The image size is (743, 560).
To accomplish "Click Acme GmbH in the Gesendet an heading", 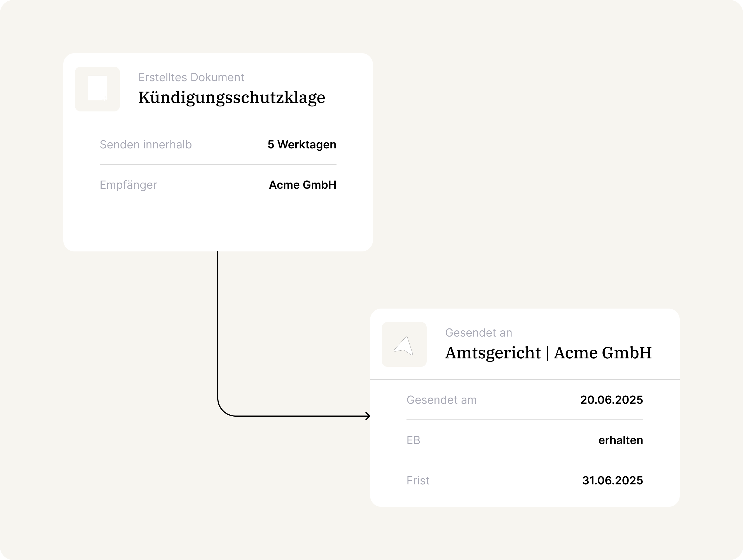I will point(602,353).
